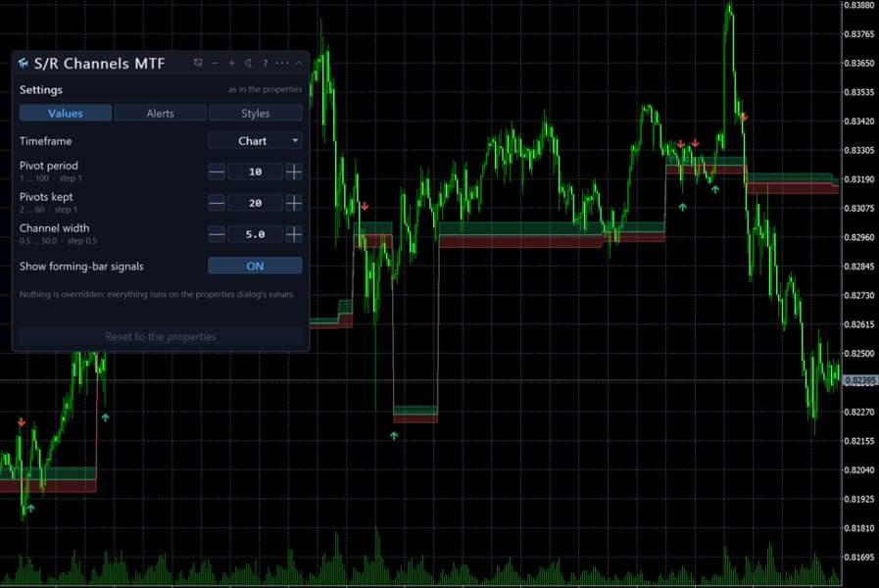This screenshot has height=588, width=879.
Task: Click the Pivot period range hint text
Action: (50, 178)
